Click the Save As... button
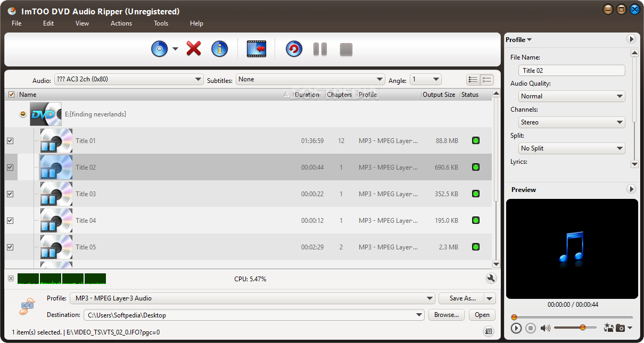Image resolution: width=644 pixels, height=343 pixels. pos(462,298)
